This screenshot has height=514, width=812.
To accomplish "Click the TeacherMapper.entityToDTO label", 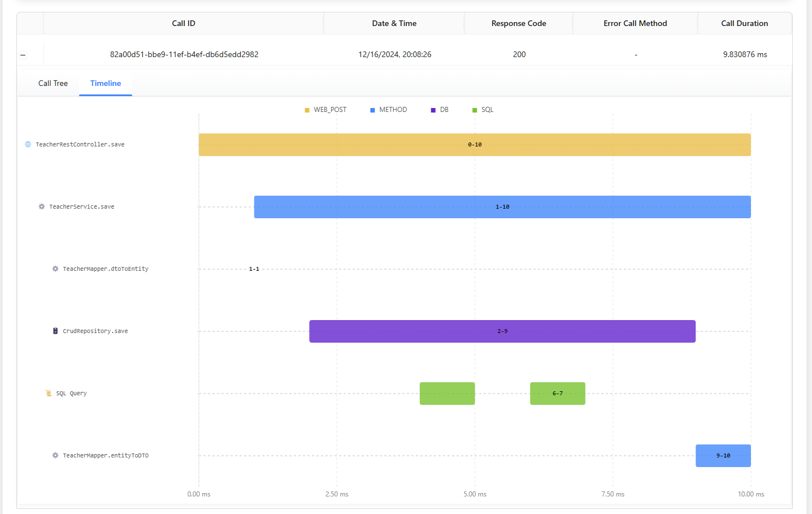I will pos(106,456).
